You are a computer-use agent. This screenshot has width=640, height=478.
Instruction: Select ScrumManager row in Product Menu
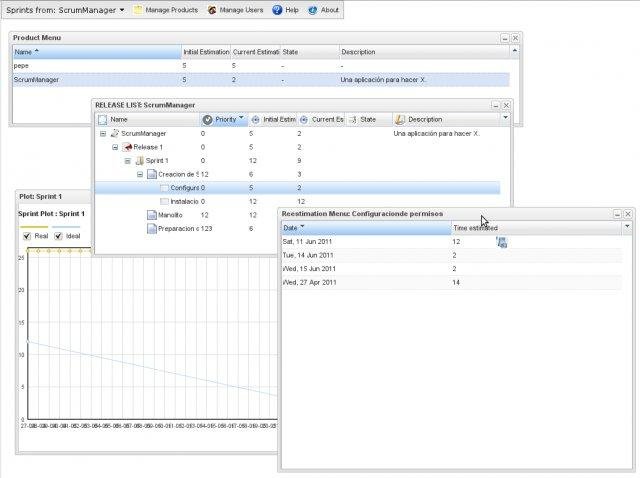coord(261,80)
